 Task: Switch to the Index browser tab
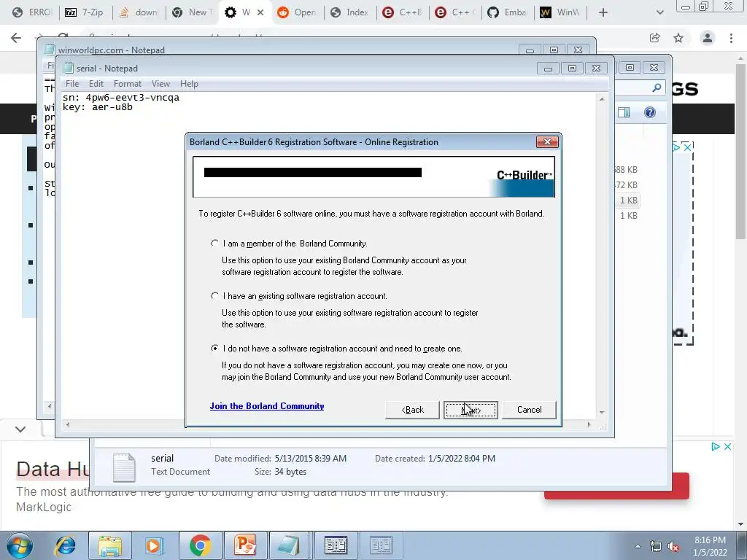pyautogui.click(x=350, y=12)
